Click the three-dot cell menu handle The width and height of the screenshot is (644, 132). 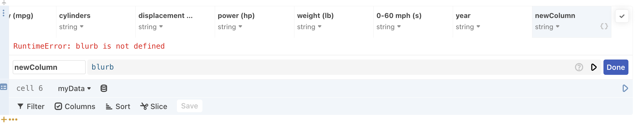click(3, 13)
